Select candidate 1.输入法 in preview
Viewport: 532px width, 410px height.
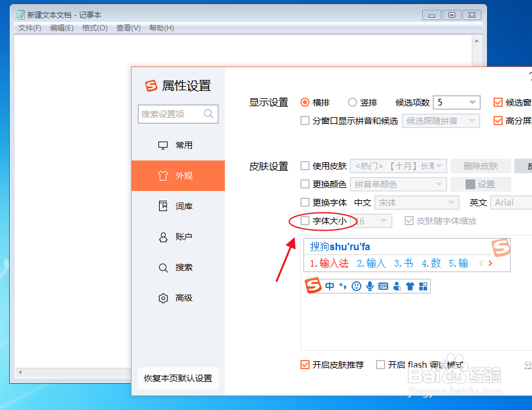coord(329,263)
